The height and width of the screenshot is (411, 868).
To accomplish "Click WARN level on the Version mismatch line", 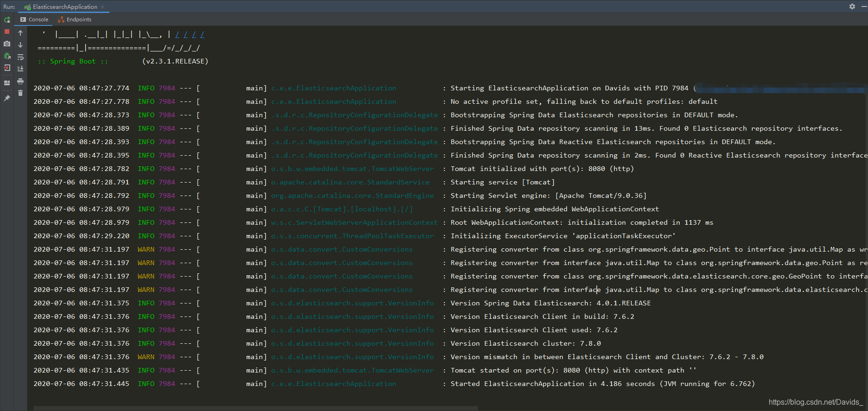I will [146, 357].
